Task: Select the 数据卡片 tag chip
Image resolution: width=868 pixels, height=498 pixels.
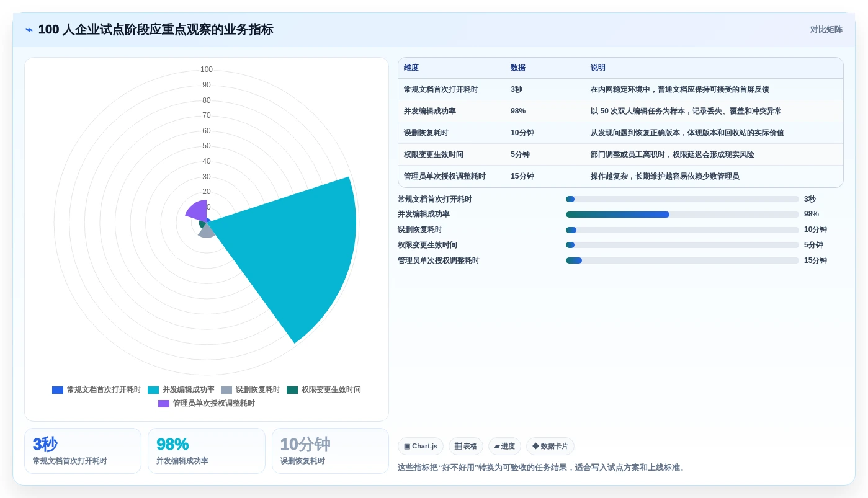Action: click(x=550, y=447)
